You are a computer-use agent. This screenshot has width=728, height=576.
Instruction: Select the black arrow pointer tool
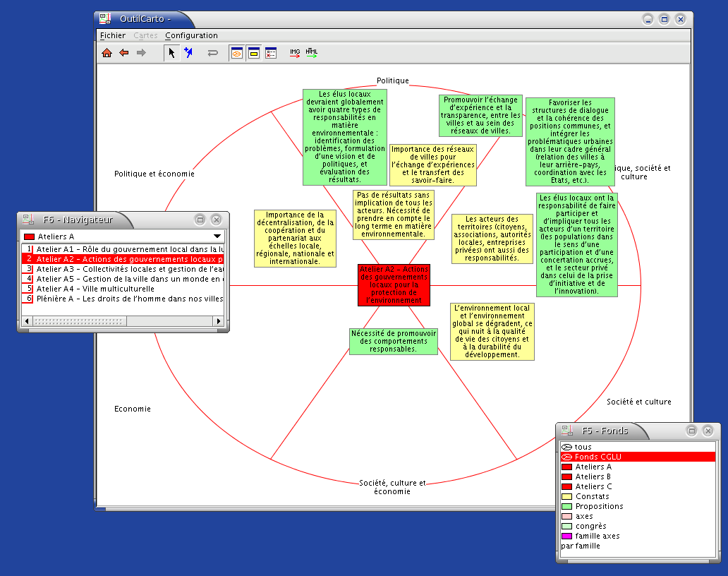click(x=171, y=53)
